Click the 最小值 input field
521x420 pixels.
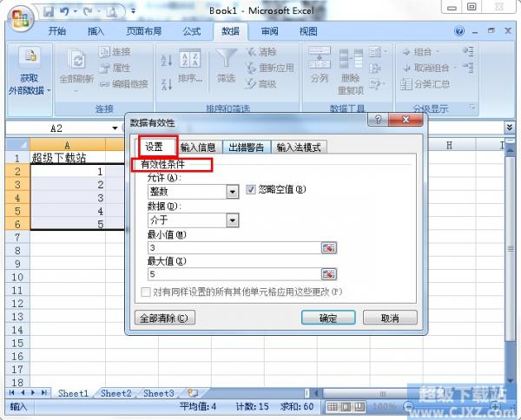click(x=234, y=247)
